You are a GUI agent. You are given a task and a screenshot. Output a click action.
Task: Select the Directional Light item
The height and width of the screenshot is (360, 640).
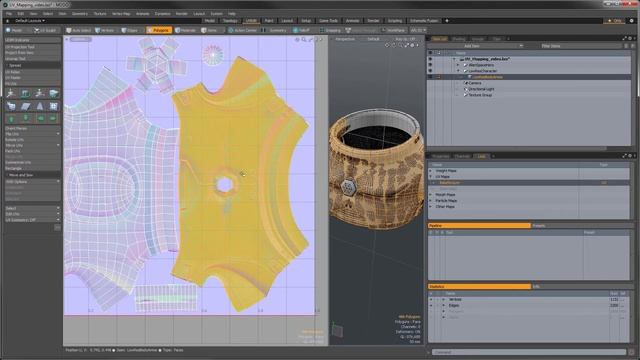tap(481, 89)
